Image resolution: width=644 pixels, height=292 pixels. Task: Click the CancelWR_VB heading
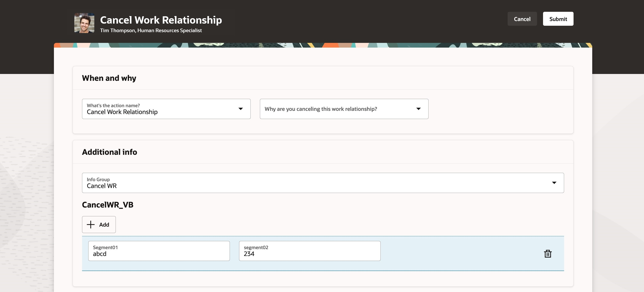click(107, 205)
